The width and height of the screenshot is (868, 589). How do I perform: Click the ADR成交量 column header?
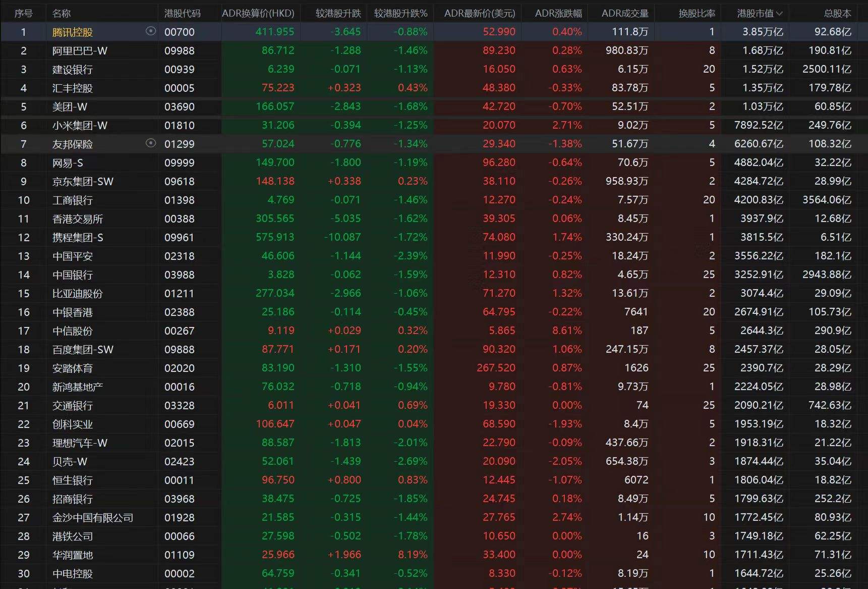pos(625,14)
